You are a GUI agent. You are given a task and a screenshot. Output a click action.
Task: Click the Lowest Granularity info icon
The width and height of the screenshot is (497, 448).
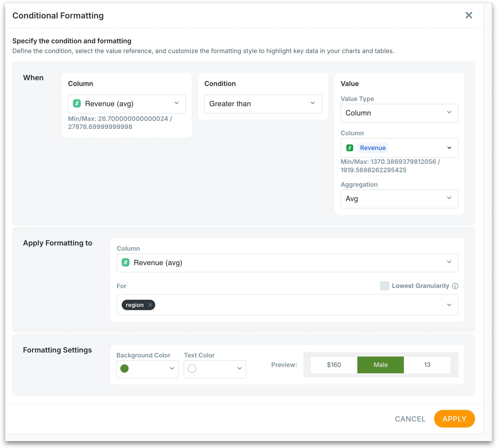455,286
